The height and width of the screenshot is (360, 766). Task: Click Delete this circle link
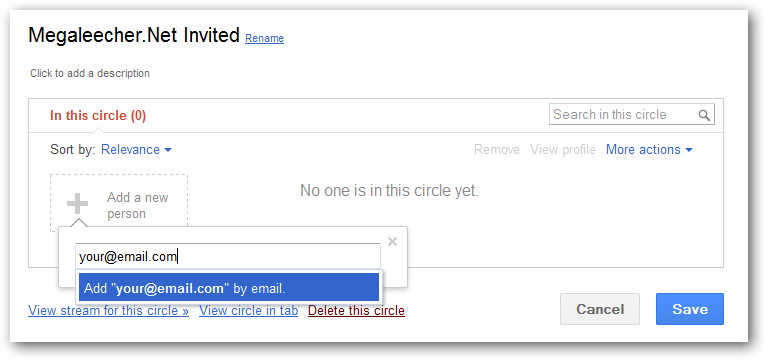pos(356,311)
